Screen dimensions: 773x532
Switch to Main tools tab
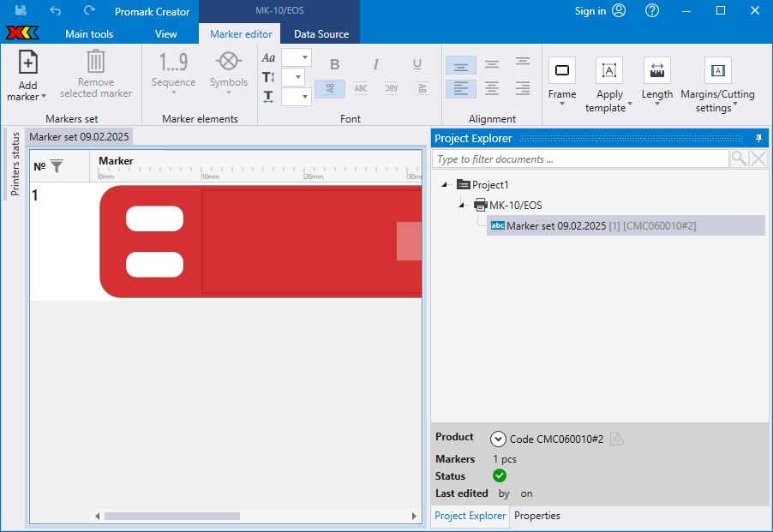click(x=89, y=34)
